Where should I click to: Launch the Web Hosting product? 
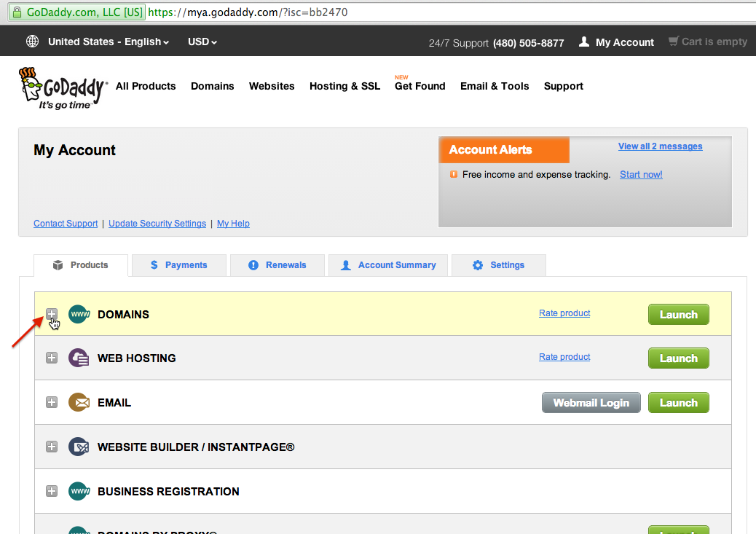pos(678,358)
